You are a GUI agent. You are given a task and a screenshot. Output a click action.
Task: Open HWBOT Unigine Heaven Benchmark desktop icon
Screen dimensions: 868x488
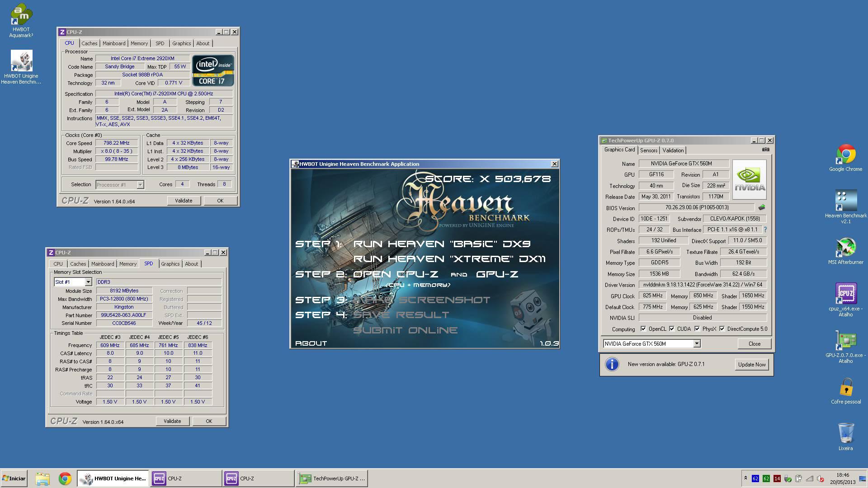[x=21, y=66]
